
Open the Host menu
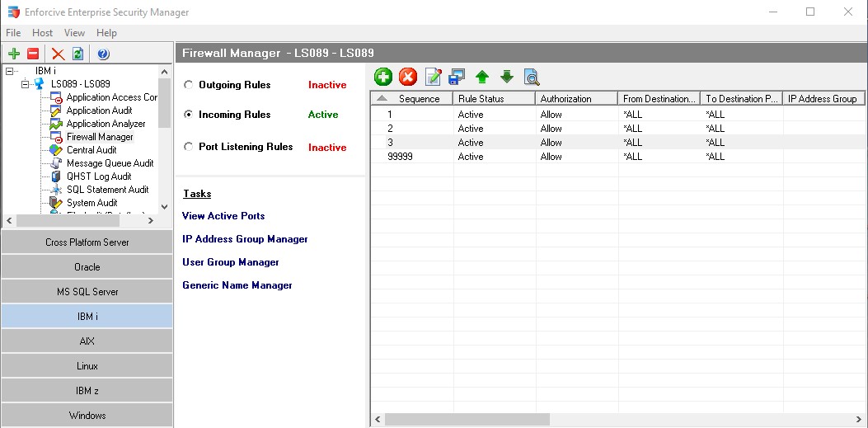click(x=42, y=33)
